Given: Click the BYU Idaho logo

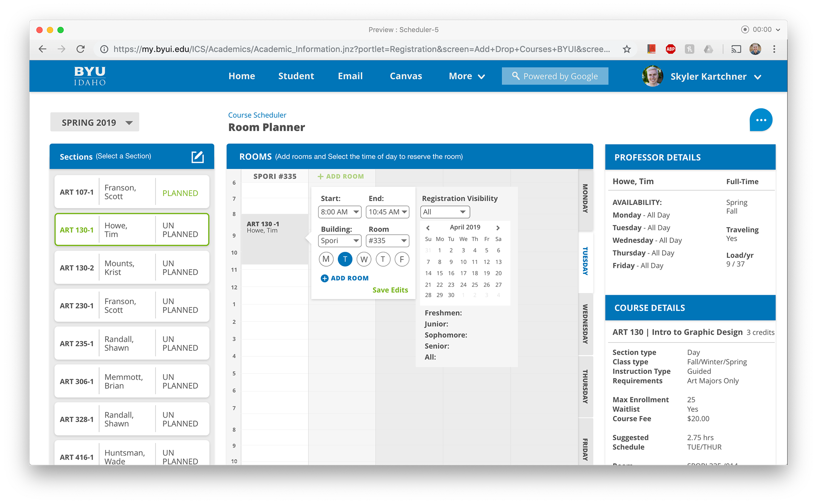Looking at the screenshot, I should point(90,76).
